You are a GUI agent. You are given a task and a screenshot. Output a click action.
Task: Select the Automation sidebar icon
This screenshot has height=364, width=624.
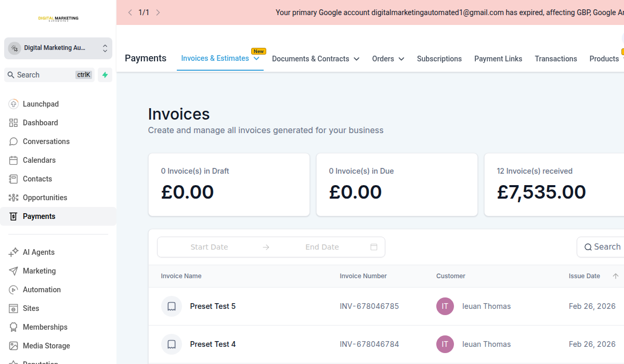pos(13,289)
